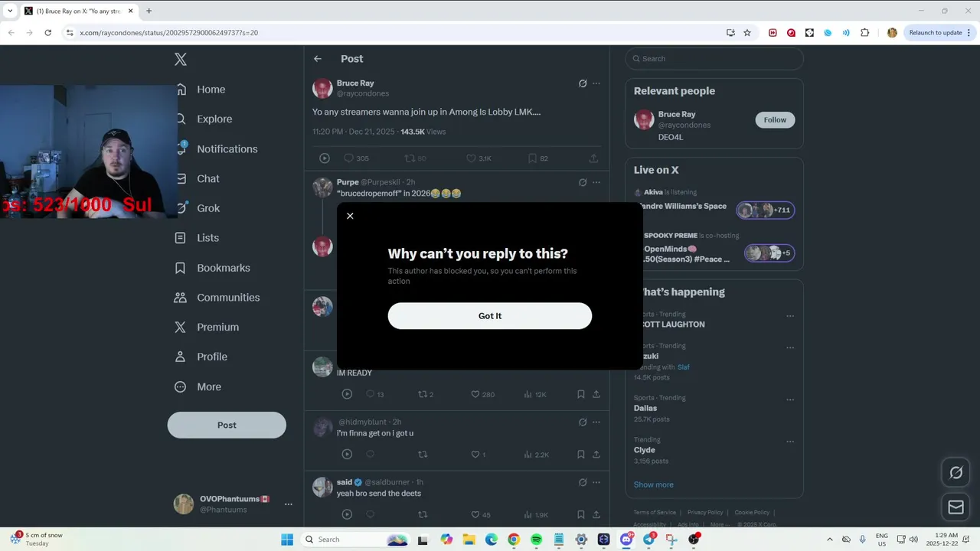
Task: Click the reply icon showing 305
Action: pos(348,158)
